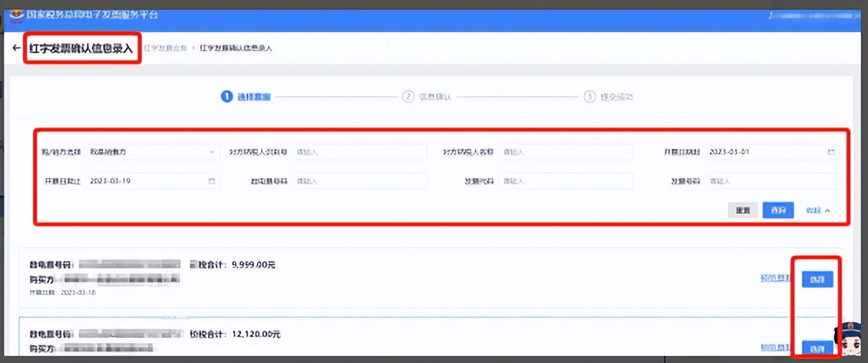Collapse the filter panel with 收起
The height and width of the screenshot is (363, 868).
pos(818,210)
